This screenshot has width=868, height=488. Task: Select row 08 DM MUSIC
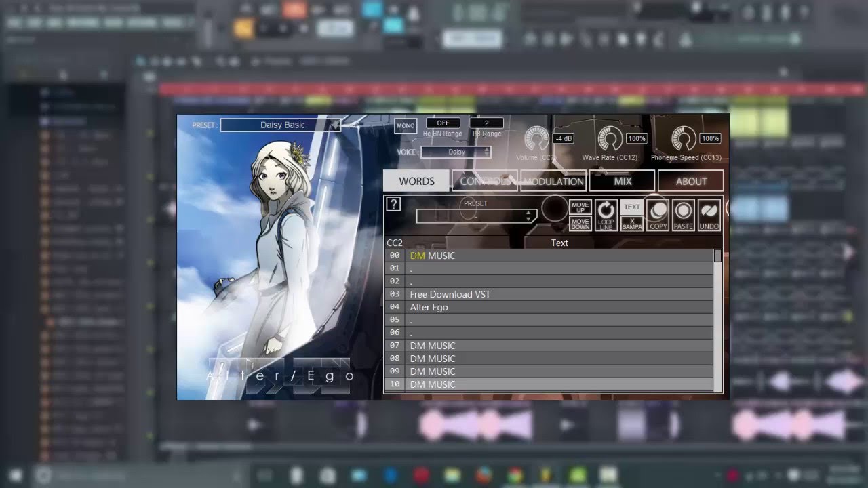(549, 359)
